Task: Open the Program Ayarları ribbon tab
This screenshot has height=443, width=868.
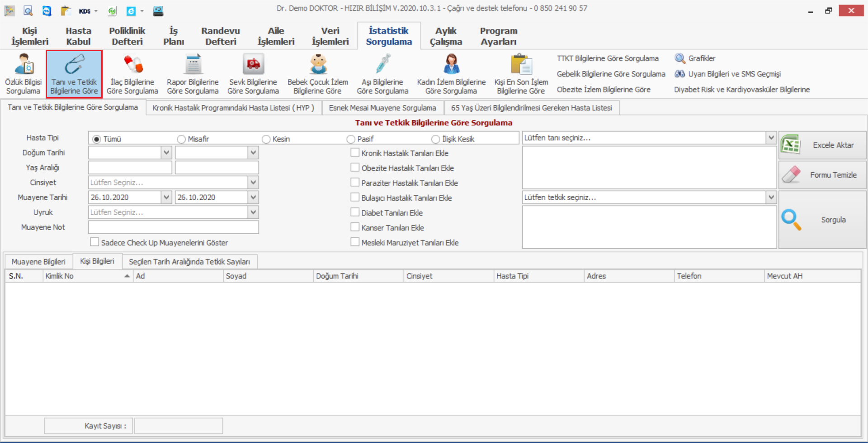Action: click(499, 36)
